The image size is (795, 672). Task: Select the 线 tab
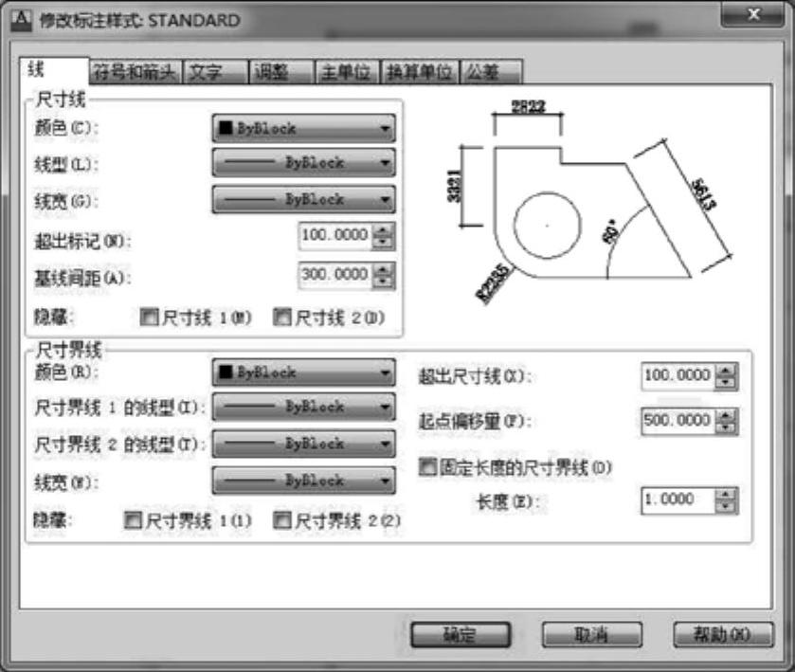click(54, 69)
